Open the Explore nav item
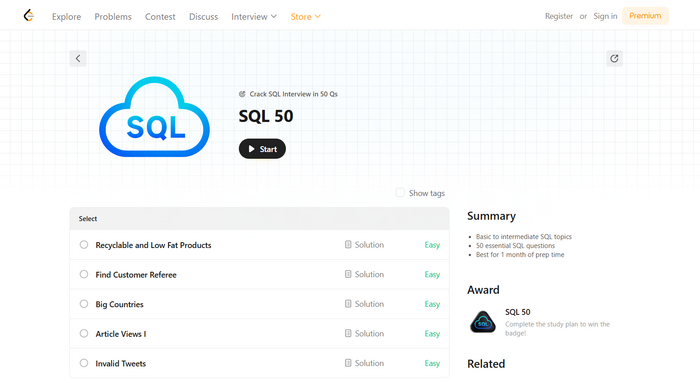Screen dimensions: 700x383 point(67,17)
